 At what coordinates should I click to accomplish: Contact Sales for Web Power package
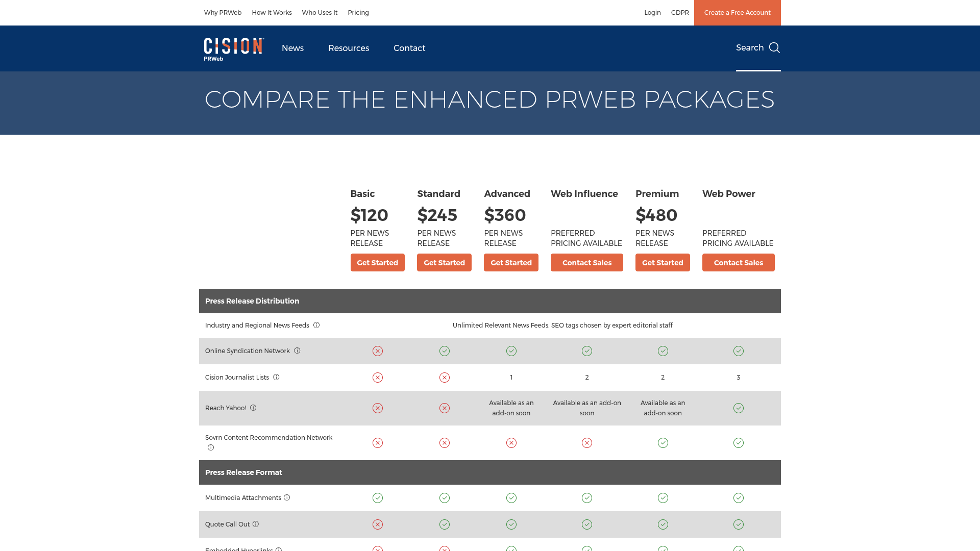pos(739,263)
